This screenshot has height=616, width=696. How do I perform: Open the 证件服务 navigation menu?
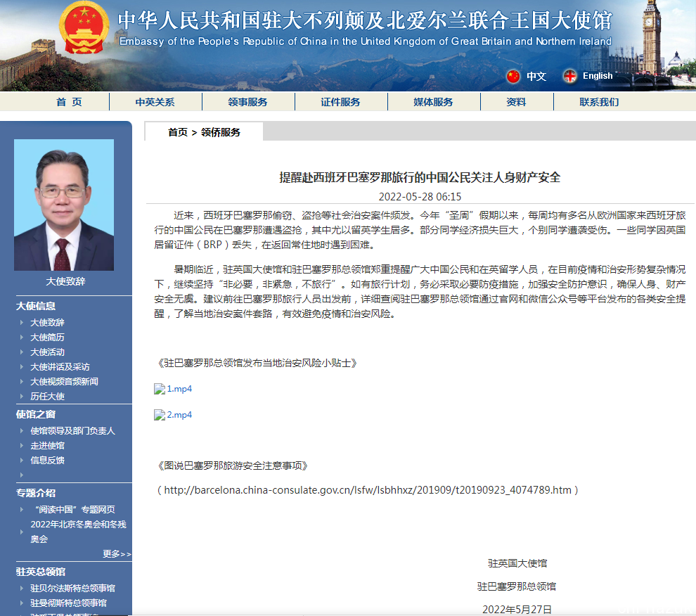340,102
